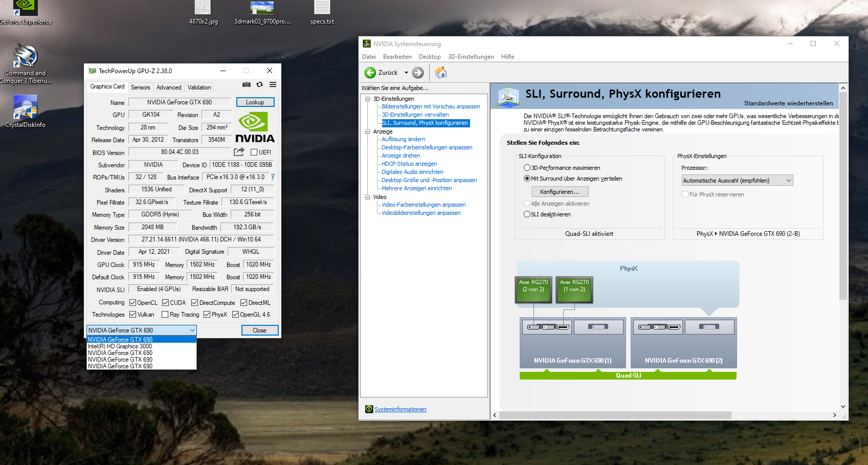Click the Zurück back arrow icon
868x465 pixels.
point(370,73)
